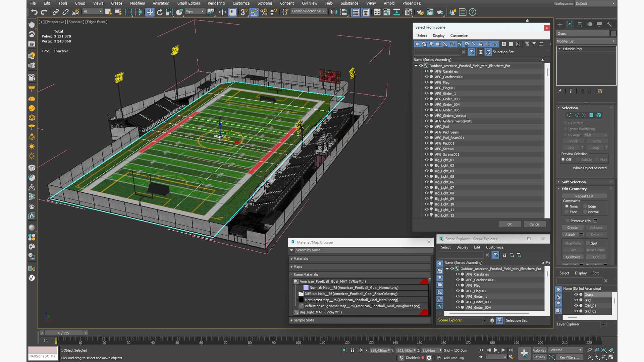Toggle Display Cameras filter in Select From Scene
644x362 pixels.
[438, 44]
